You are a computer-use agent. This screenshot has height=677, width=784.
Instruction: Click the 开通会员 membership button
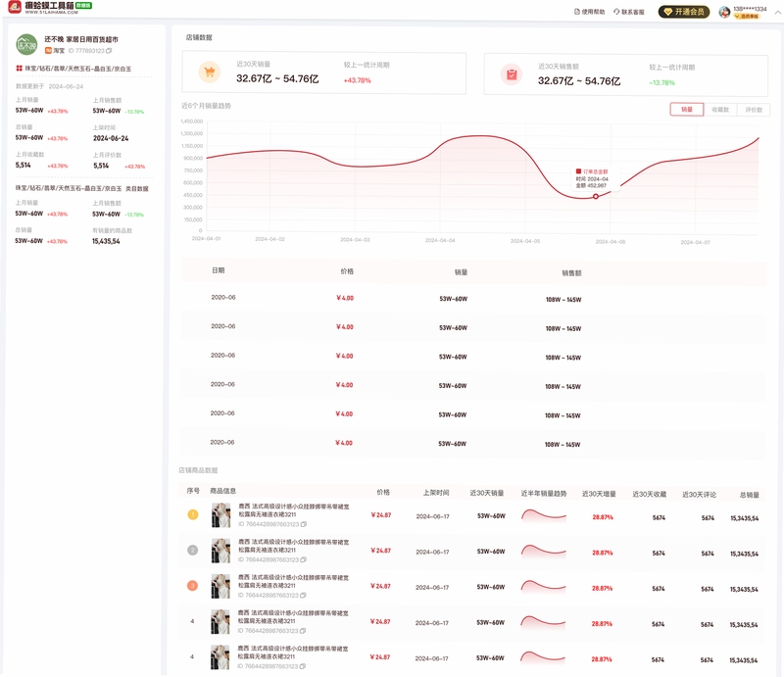coord(683,12)
